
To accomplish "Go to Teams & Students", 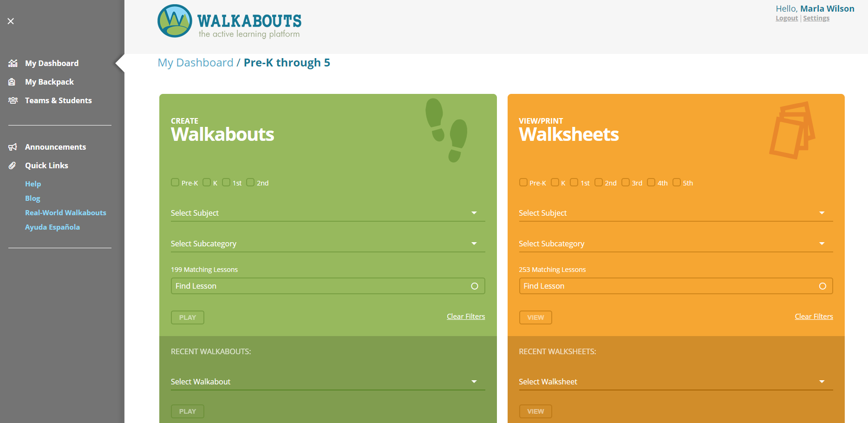I will pyautogui.click(x=59, y=100).
